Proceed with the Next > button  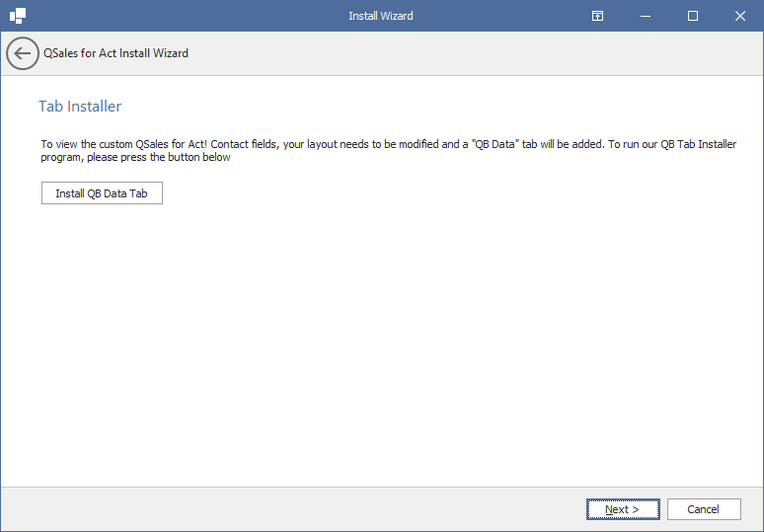coord(623,509)
